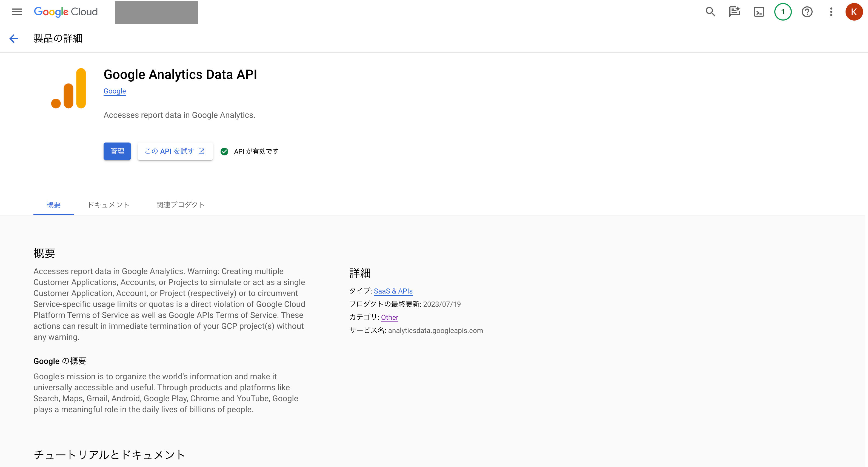The image size is (868, 467).
Task: Activate the Cloud Shell terminal
Action: click(758, 12)
